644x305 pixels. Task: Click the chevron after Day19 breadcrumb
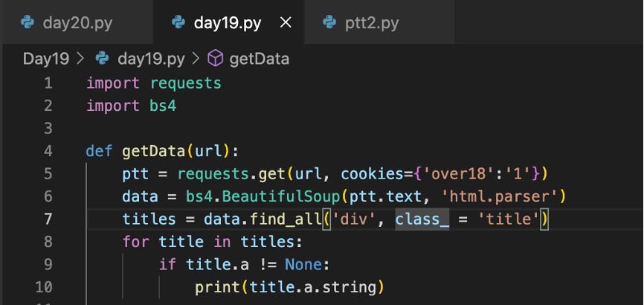[81, 59]
